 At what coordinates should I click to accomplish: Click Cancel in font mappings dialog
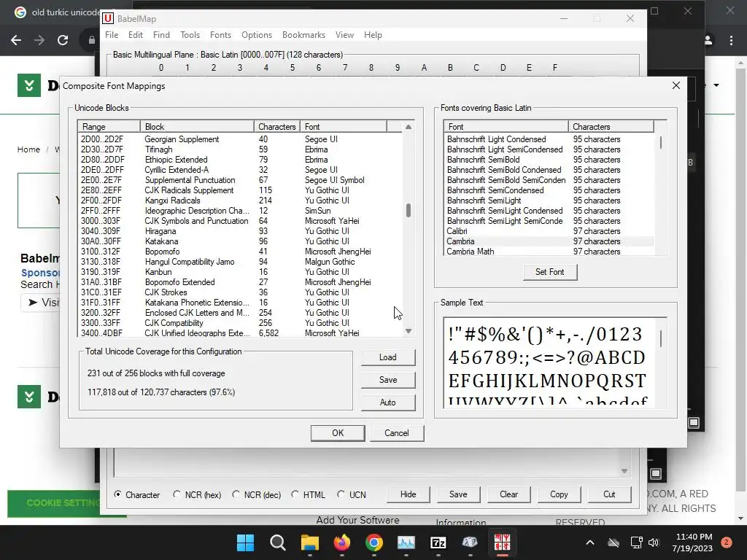click(x=396, y=433)
